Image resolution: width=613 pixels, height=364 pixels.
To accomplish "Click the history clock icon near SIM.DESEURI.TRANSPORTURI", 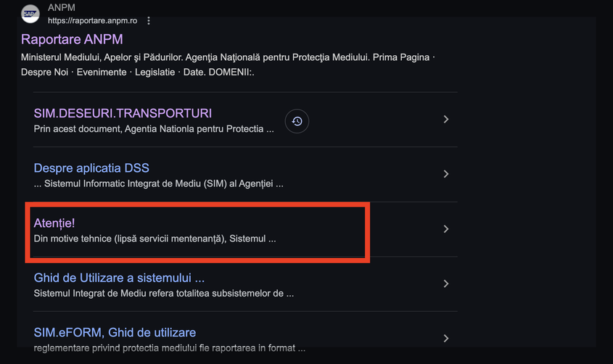I will tap(297, 121).
